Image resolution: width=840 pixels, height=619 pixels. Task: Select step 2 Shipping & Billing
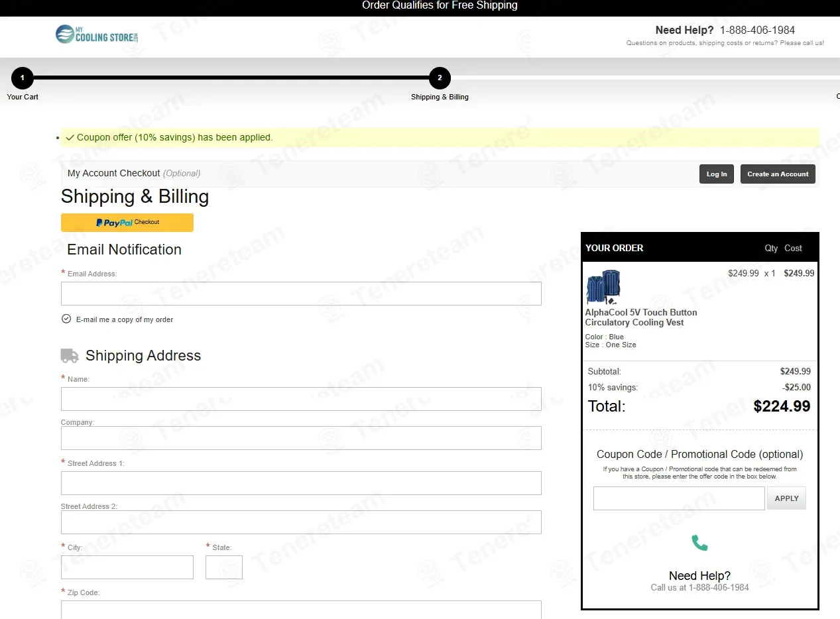(440, 78)
